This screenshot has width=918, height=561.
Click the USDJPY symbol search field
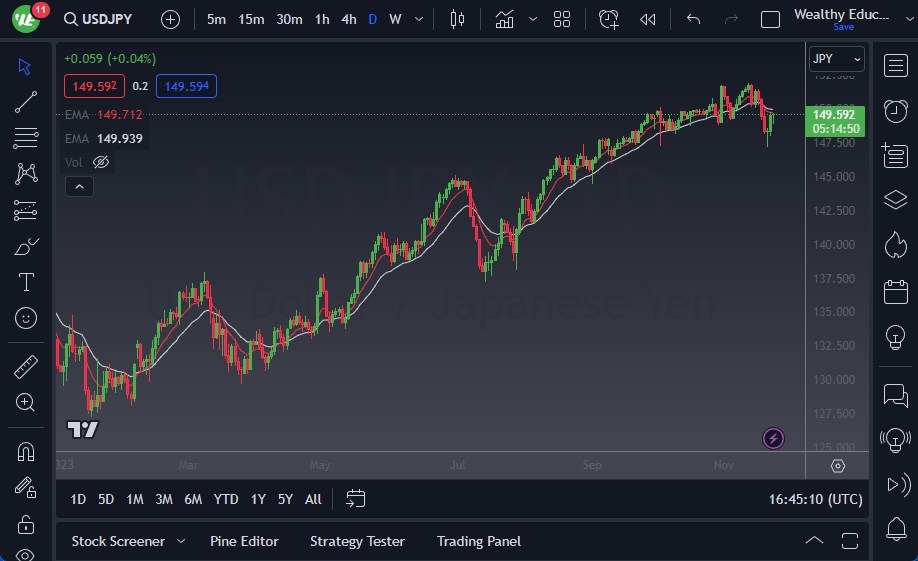coord(101,19)
